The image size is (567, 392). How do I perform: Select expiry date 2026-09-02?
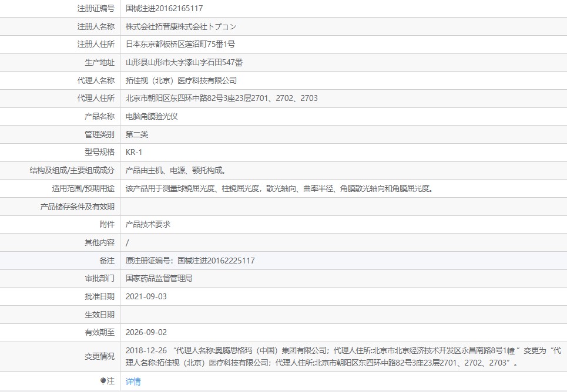point(146,332)
